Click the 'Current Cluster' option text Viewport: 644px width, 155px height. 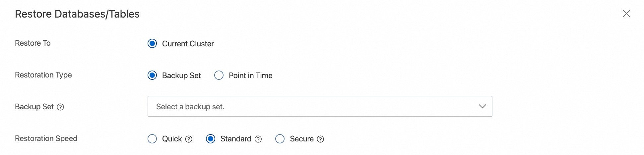[x=188, y=44]
